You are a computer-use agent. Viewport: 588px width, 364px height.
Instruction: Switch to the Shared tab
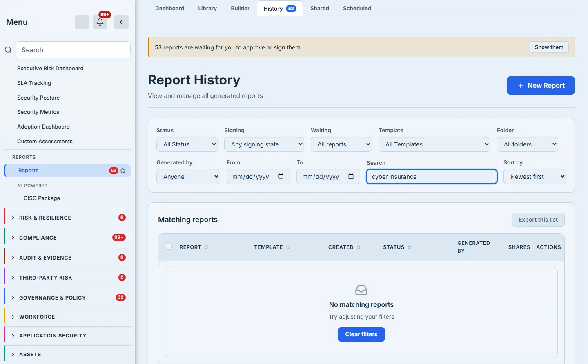coord(320,8)
